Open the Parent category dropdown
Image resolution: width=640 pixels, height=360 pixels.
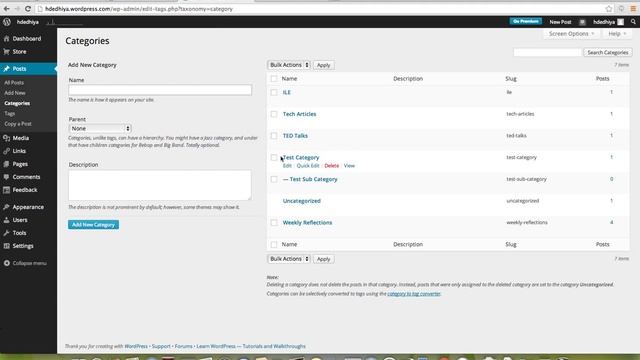click(100, 129)
